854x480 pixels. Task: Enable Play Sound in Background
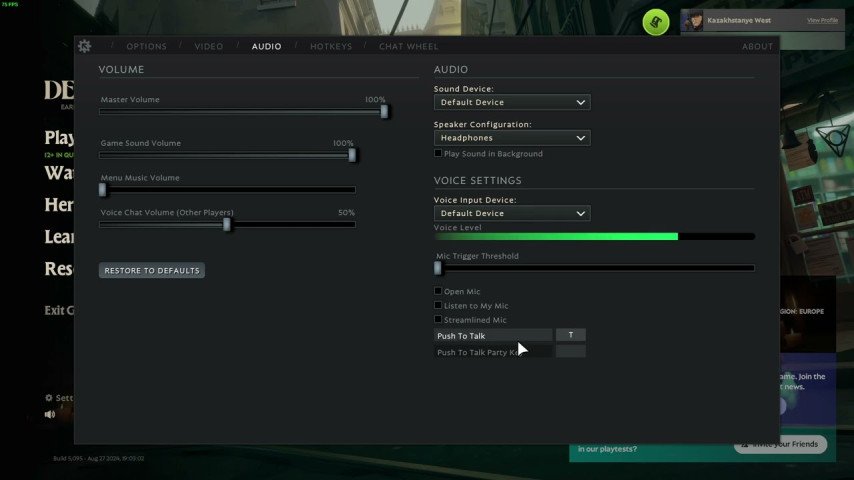438,154
